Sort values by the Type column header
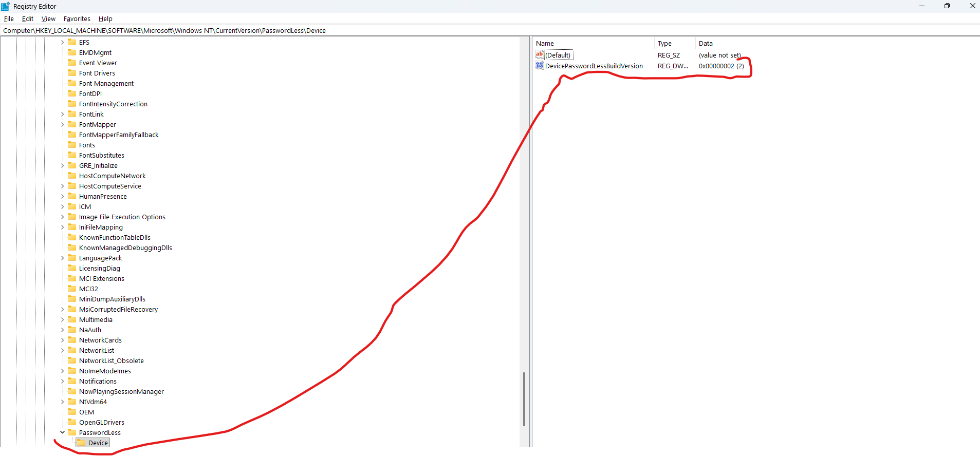The height and width of the screenshot is (456, 980). point(675,44)
